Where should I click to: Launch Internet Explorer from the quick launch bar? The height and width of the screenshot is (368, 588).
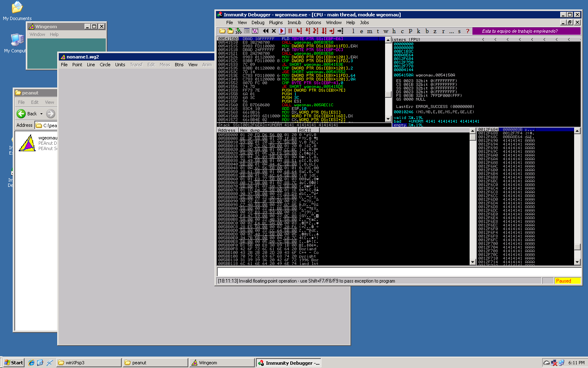pyautogui.click(x=31, y=363)
